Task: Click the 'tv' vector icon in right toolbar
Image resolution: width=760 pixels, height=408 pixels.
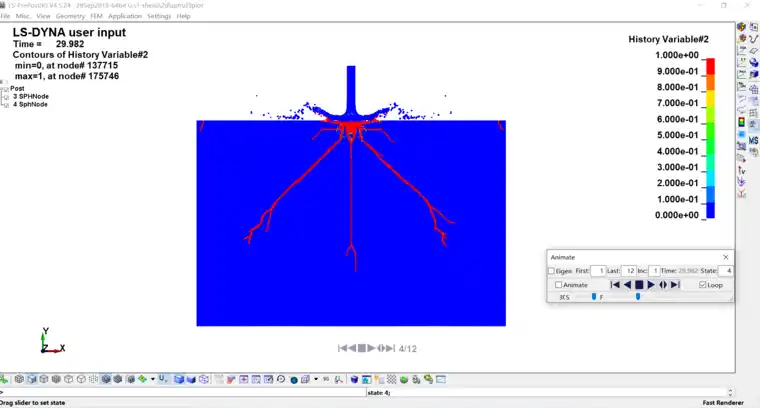Action: (742, 170)
